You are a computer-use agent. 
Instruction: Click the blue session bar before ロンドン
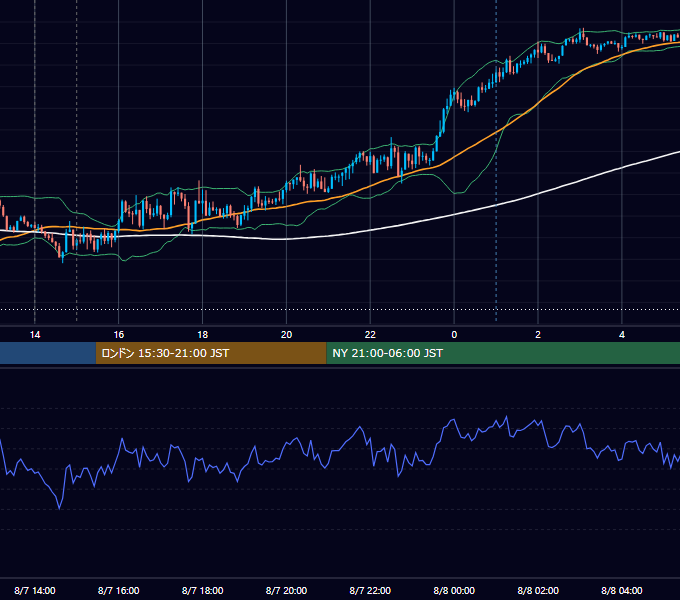point(48,353)
